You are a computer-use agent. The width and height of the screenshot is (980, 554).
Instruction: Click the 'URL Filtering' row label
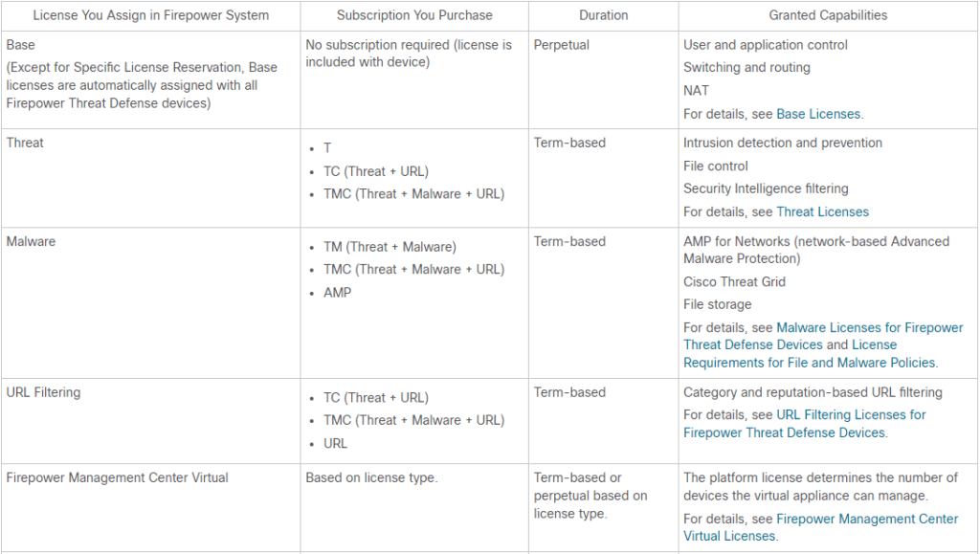click(x=43, y=392)
